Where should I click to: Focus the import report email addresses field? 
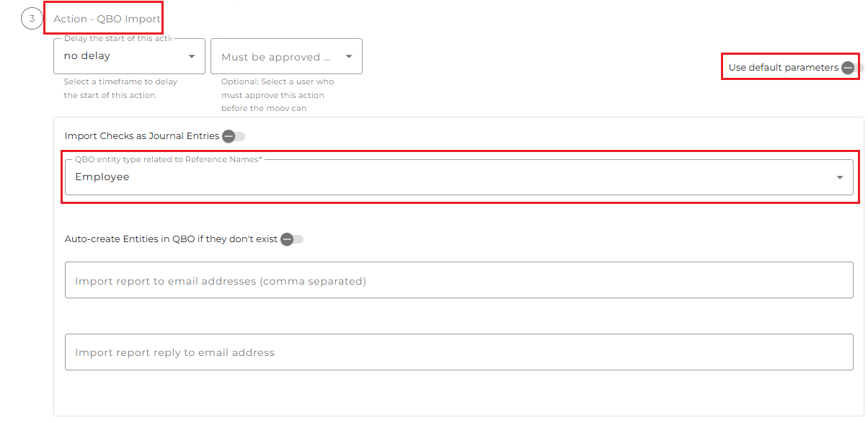(459, 281)
